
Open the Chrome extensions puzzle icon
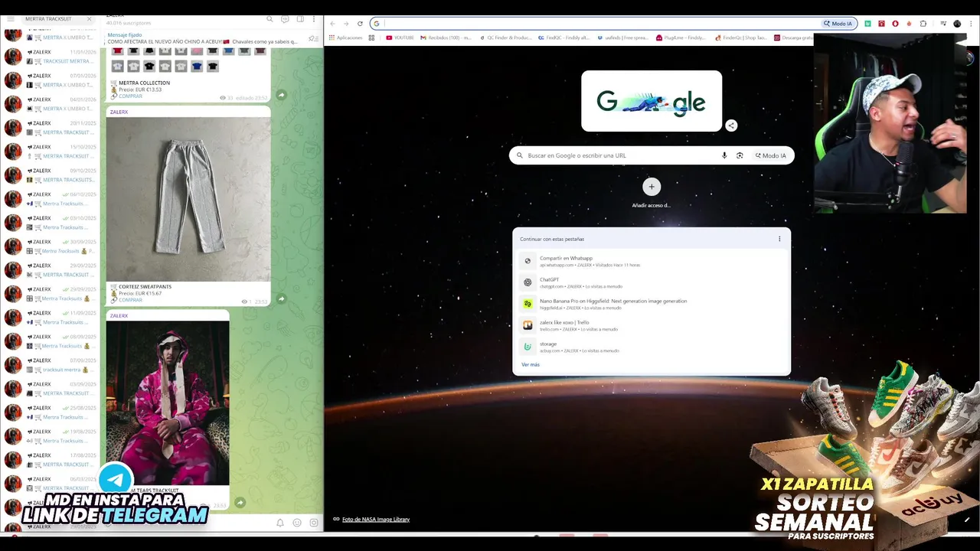pos(923,24)
